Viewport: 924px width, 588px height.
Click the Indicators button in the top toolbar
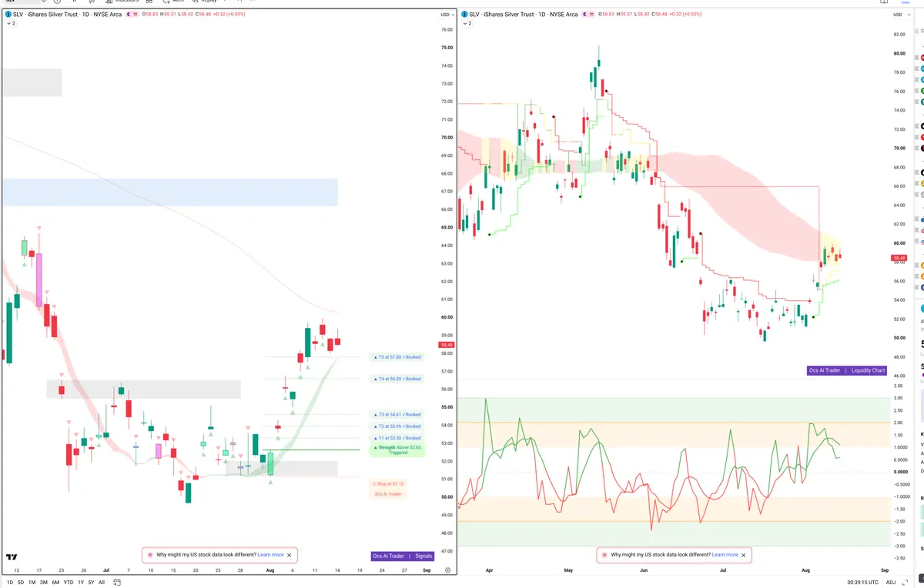coord(122,2)
